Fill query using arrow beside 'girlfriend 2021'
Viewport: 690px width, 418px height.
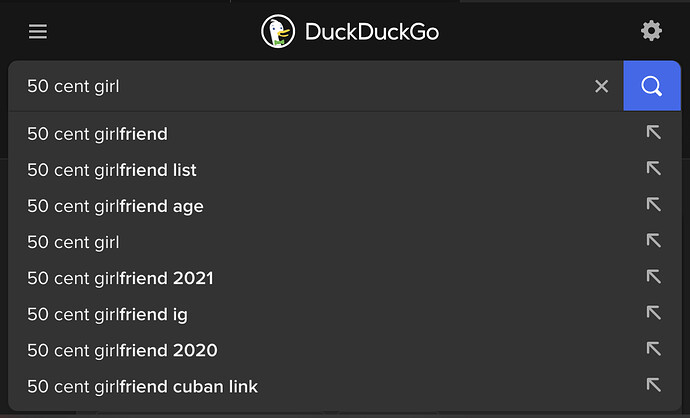tap(653, 277)
